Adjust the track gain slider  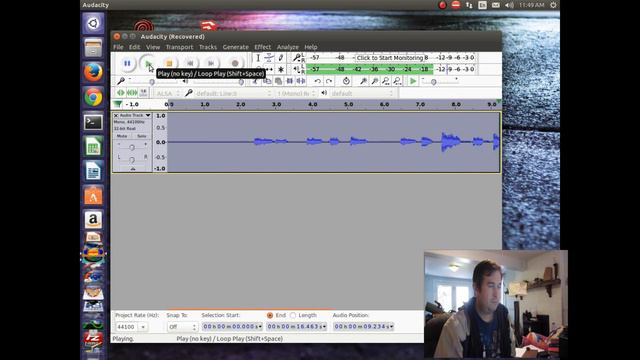click(132, 147)
